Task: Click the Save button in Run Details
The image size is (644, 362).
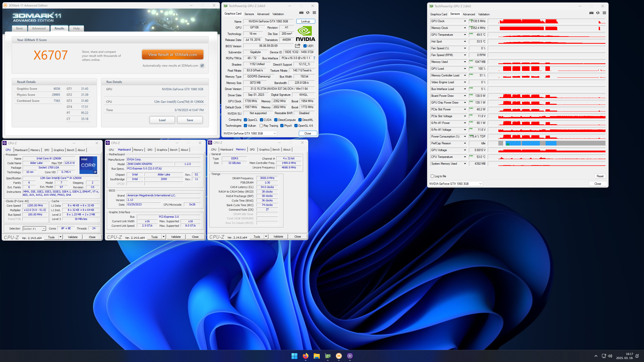Action: coord(190,120)
